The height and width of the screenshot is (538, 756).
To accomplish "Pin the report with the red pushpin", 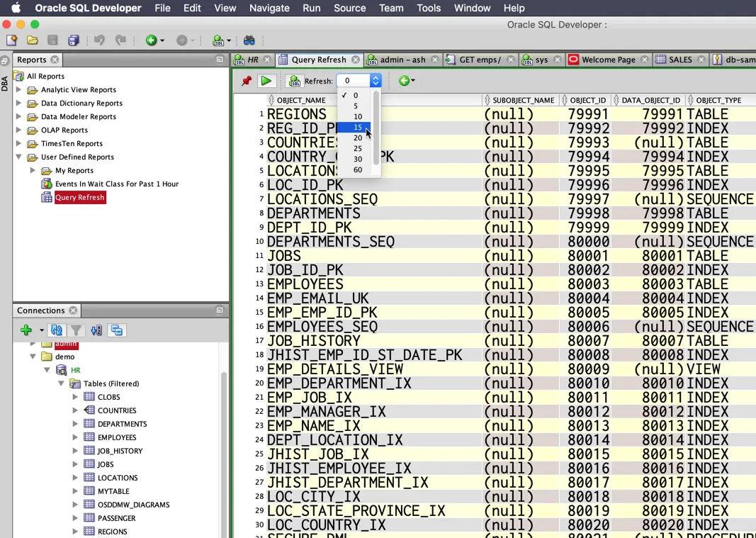I will pos(247,81).
